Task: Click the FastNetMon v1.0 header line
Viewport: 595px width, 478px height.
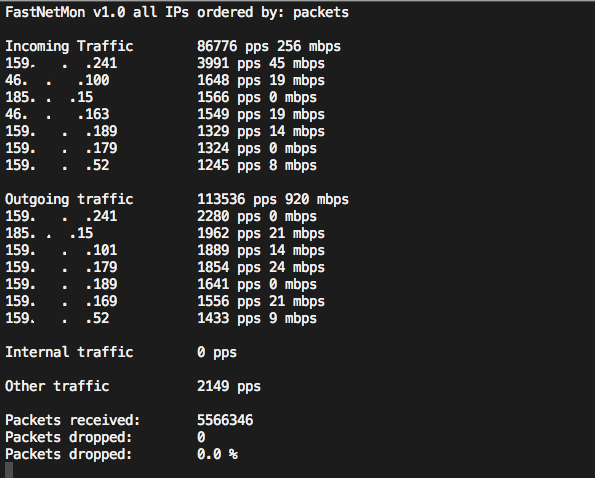Action: (x=177, y=13)
